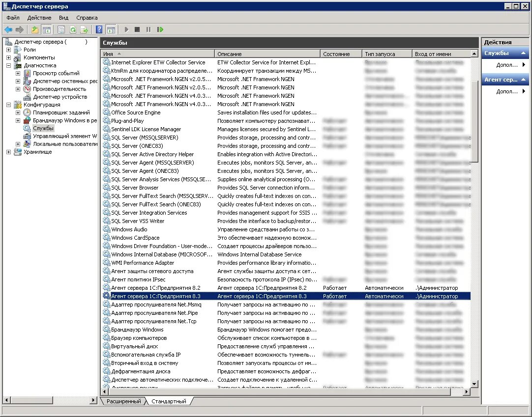Expand the Роли tree node
532x417 pixels.
pos(8,50)
